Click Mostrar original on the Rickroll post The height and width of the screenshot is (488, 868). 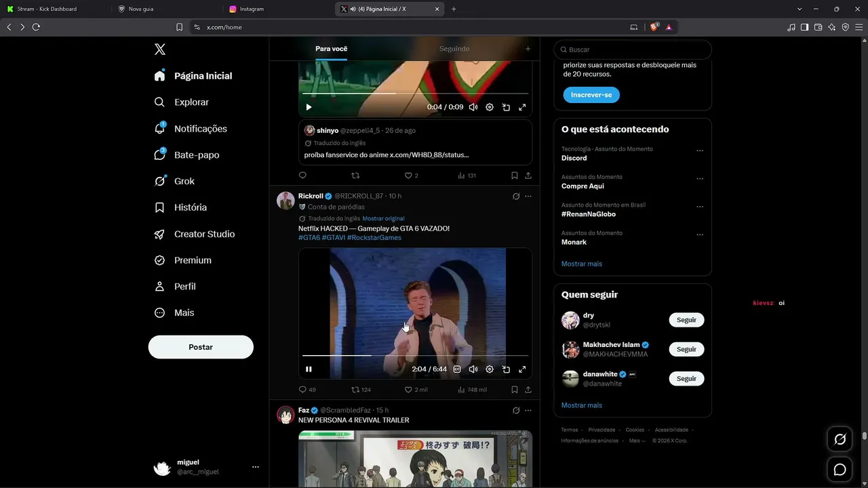pyautogui.click(x=383, y=219)
